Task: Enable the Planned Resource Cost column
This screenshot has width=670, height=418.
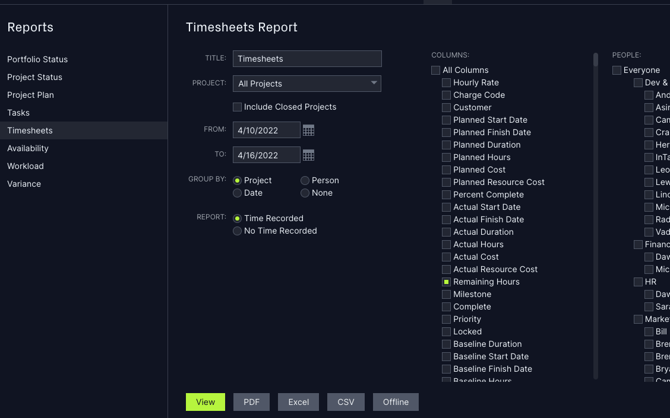Action: pyautogui.click(x=446, y=182)
